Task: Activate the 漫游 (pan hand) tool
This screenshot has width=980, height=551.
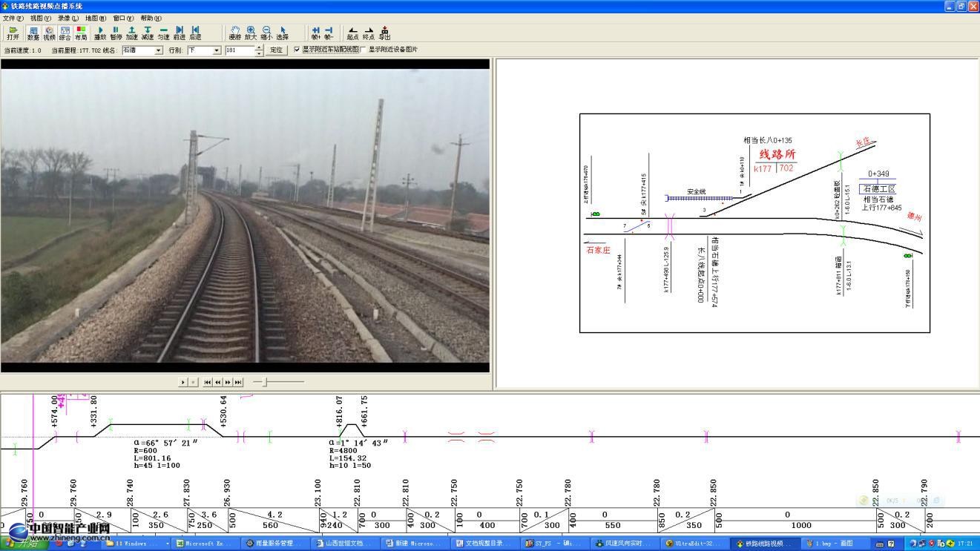Action: coord(234,33)
